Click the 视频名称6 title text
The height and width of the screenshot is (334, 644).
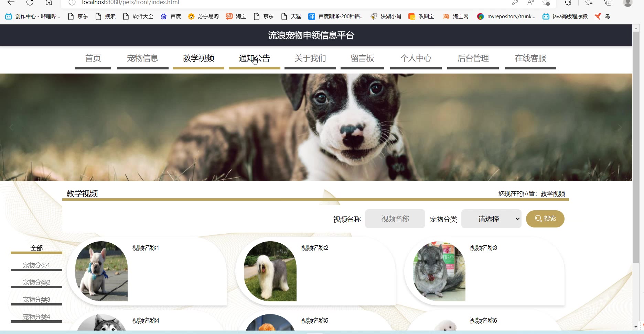coord(483,321)
